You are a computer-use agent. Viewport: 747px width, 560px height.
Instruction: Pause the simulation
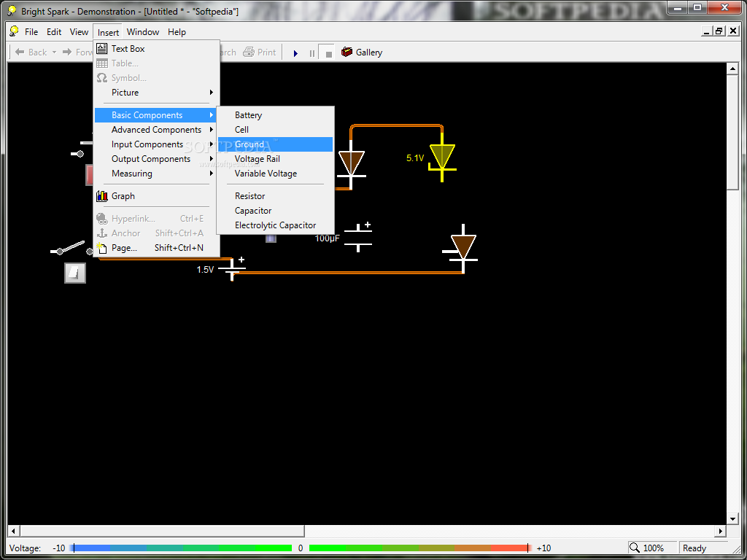312,52
